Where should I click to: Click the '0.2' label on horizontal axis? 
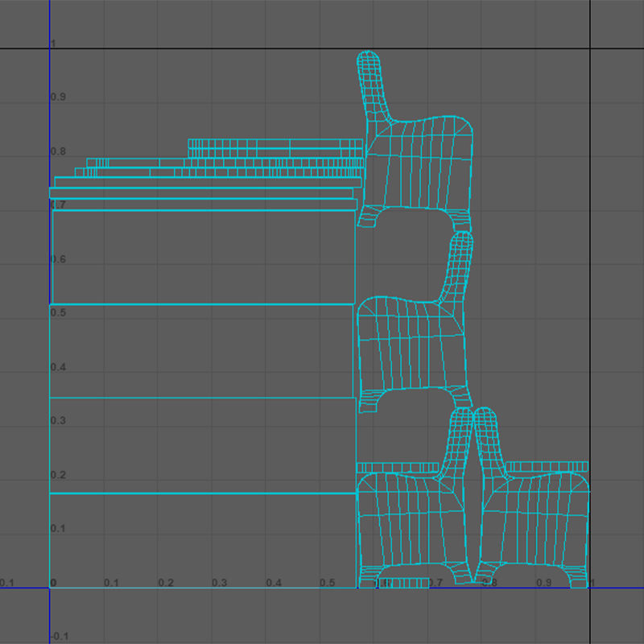tap(166, 583)
